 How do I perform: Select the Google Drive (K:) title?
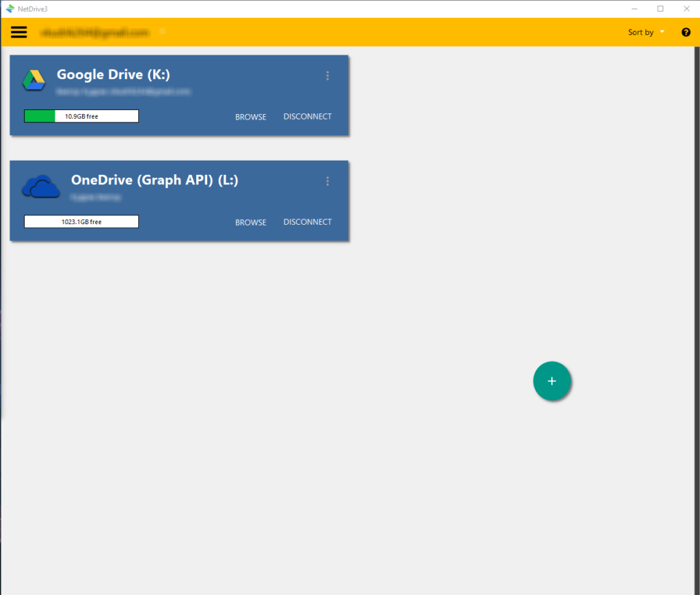click(113, 74)
